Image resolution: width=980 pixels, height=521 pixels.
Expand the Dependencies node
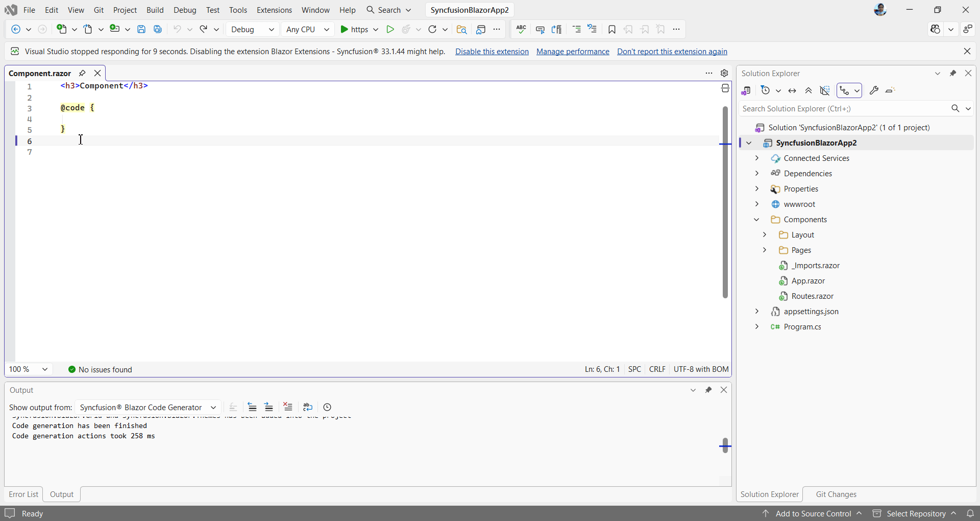coord(757,174)
